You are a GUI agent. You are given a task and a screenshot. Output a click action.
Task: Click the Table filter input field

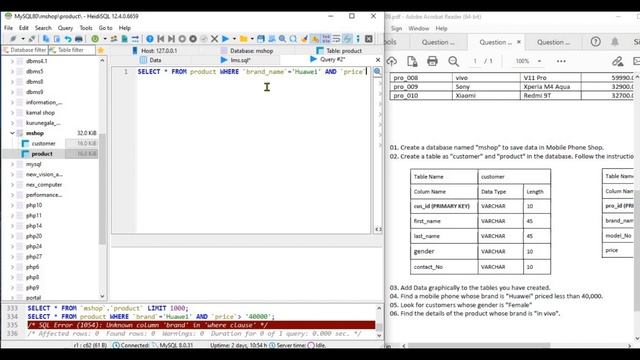(x=72, y=50)
